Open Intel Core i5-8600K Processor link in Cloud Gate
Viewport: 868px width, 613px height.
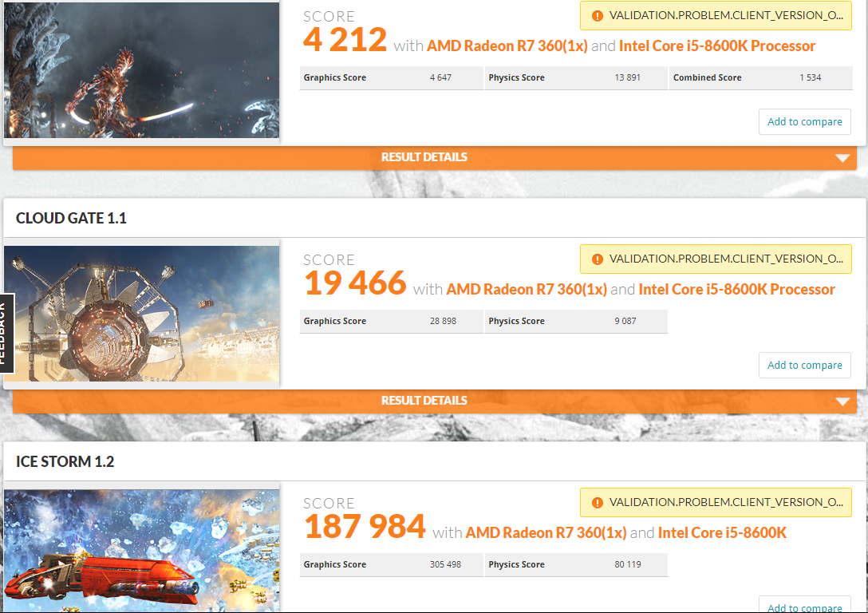[736, 290]
